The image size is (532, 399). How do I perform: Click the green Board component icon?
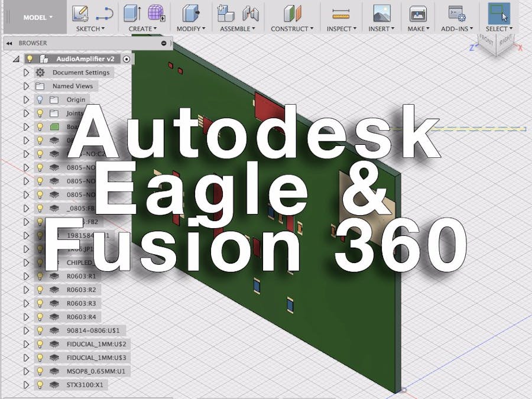pyautogui.click(x=54, y=127)
